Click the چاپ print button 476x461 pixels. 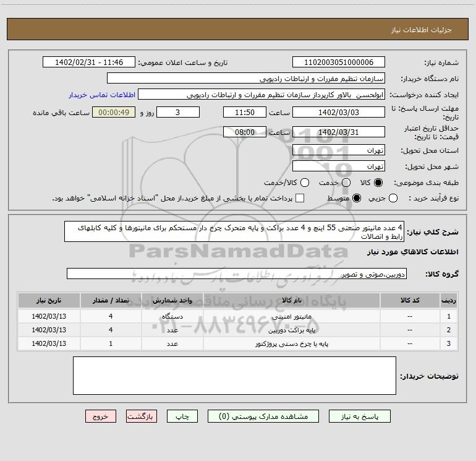pyautogui.click(x=182, y=416)
